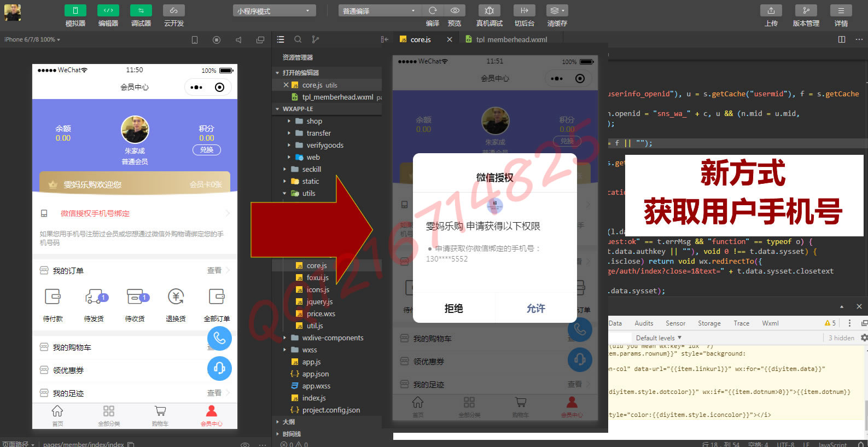Screen dimensions: 868x447
Task: Click the detach simulator window icon
Action: (260, 40)
